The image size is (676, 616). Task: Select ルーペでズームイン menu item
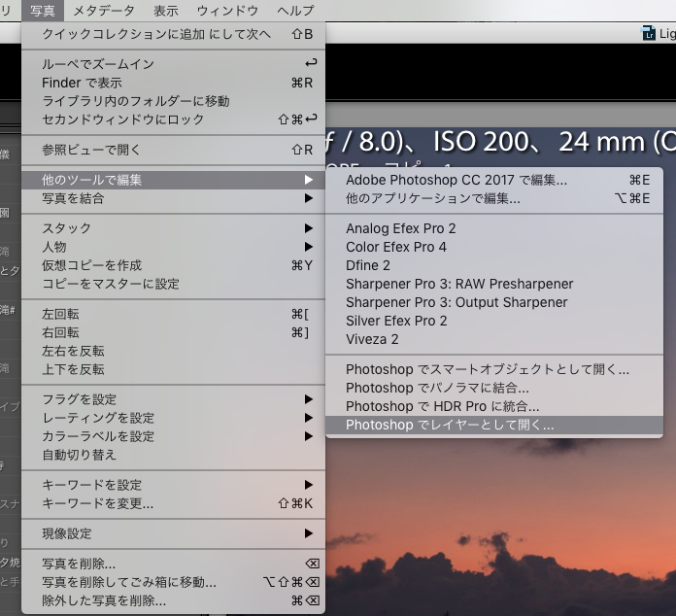(x=173, y=64)
